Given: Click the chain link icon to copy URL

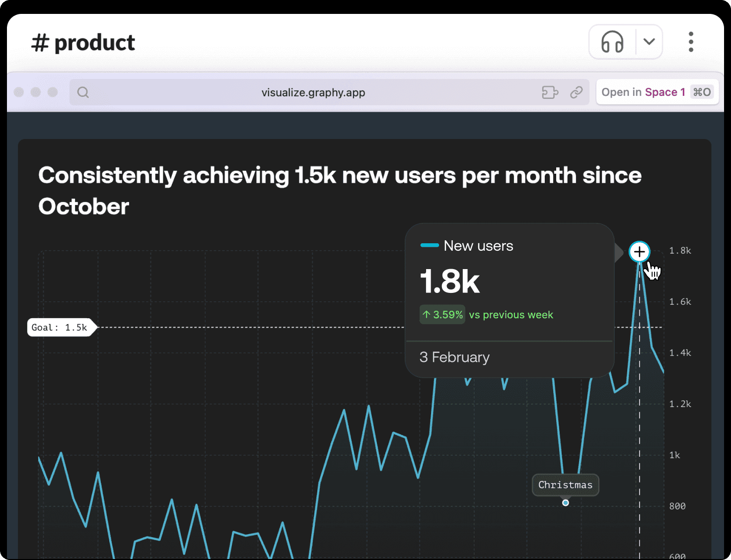Looking at the screenshot, I should [576, 92].
